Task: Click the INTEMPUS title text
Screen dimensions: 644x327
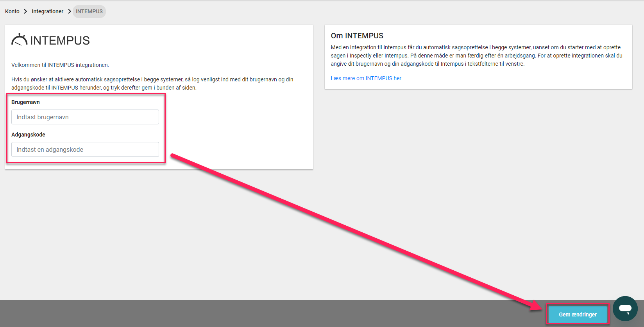Action: 60,40
